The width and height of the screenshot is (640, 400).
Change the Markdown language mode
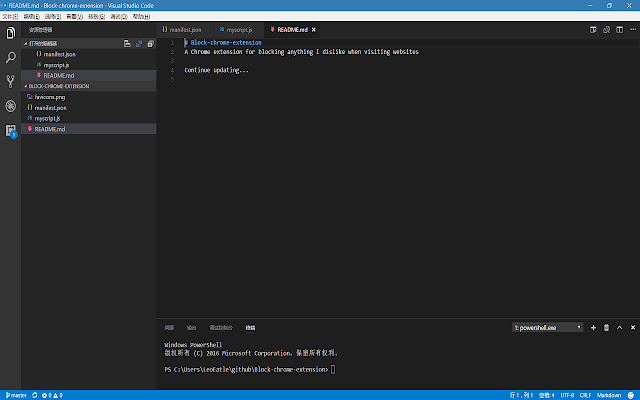(x=609, y=395)
